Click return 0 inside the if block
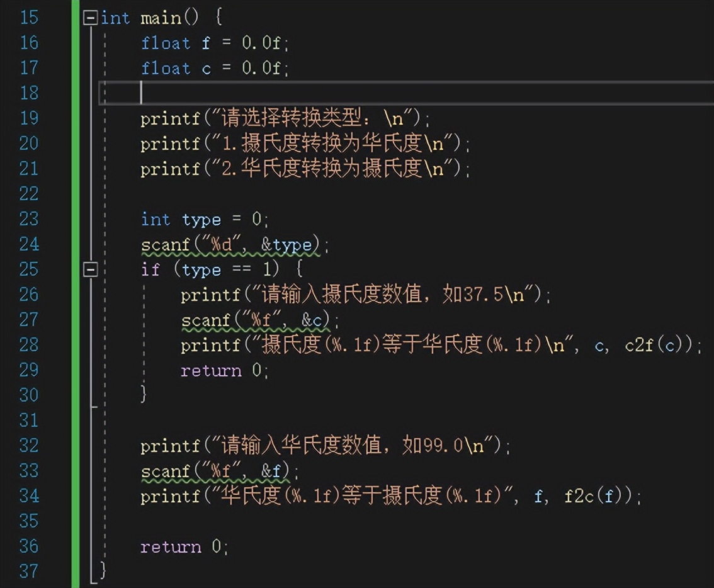This screenshot has height=588, width=714. click(x=224, y=370)
